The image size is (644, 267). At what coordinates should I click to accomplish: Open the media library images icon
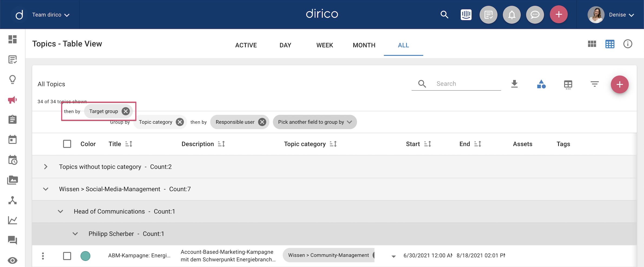pos(12,180)
